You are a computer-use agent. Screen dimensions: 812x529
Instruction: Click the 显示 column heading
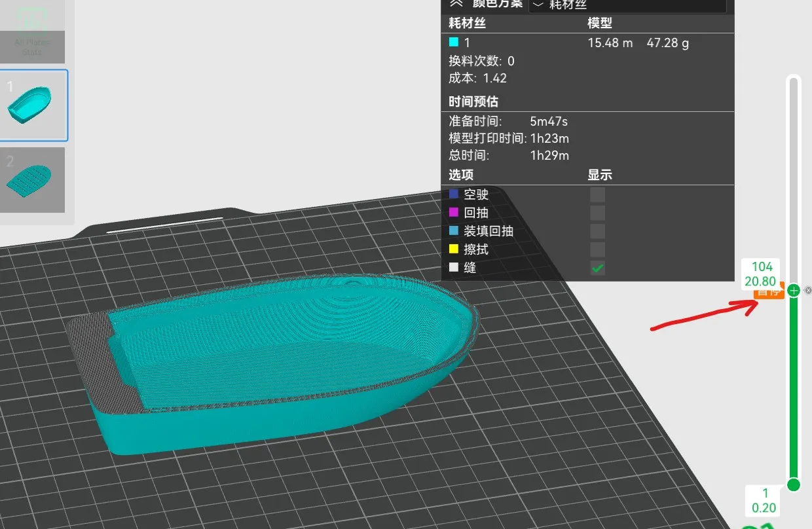[600, 175]
